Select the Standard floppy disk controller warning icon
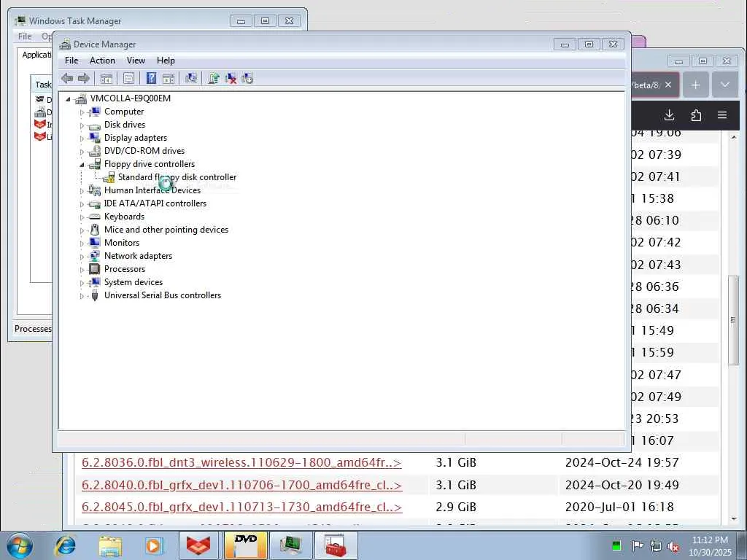 [109, 177]
